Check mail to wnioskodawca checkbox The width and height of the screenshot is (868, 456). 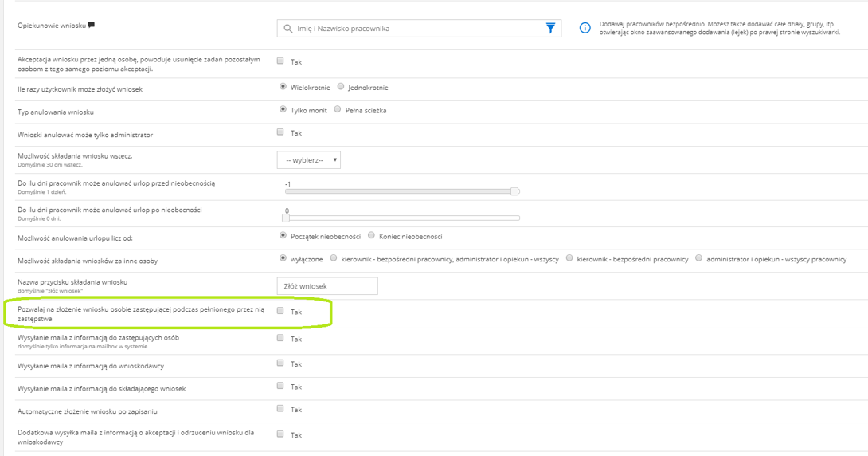click(280, 363)
